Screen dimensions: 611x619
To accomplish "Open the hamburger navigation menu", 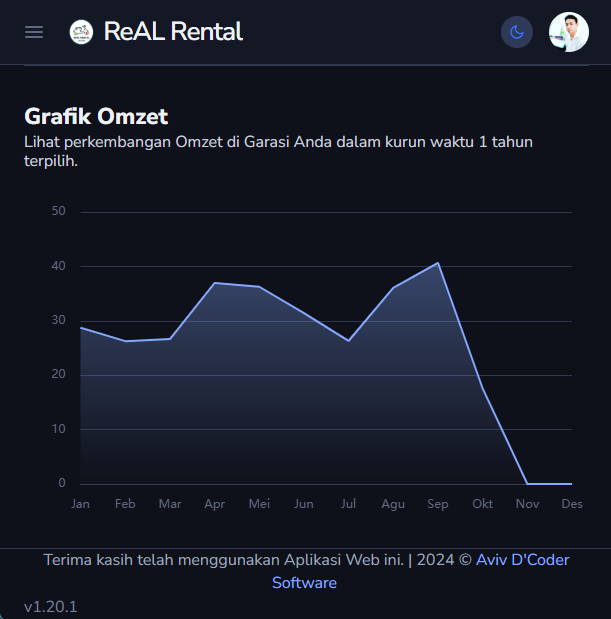I will [x=34, y=32].
